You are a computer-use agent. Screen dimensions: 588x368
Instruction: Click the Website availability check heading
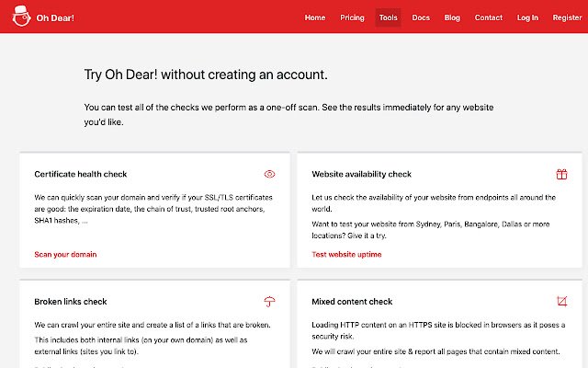click(361, 174)
